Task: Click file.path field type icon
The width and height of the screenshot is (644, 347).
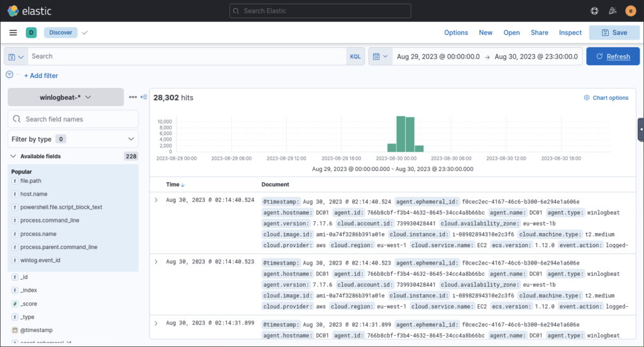Action: (15, 180)
